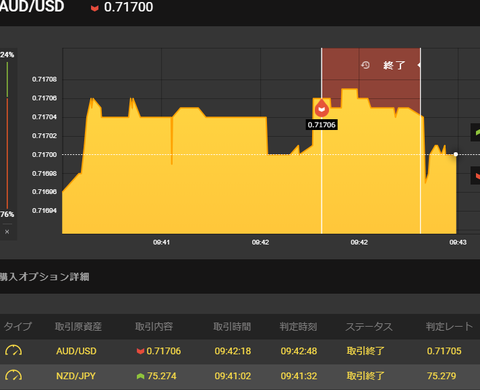Close the sentiment gauge with the X icon
Image resolution: width=480 pixels, height=390 pixels.
[x=7, y=232]
